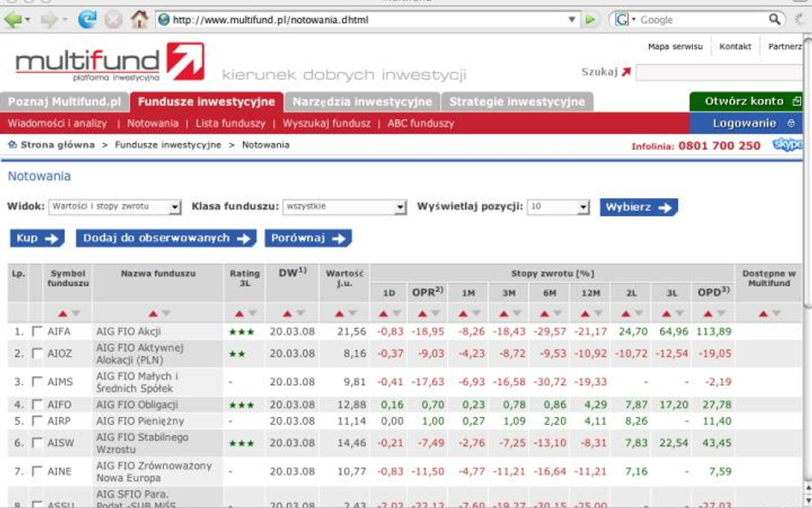The image size is (812, 508).
Task: Click the Porównaj button
Action: [307, 238]
